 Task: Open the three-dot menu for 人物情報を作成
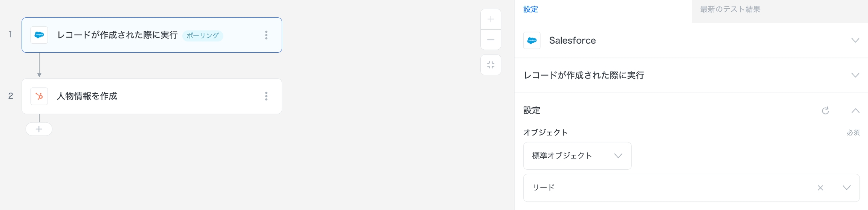266,96
